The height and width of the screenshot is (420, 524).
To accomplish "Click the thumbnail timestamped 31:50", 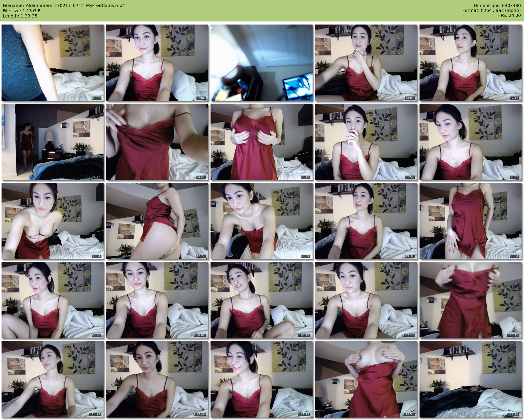I will pyautogui.click(x=366, y=142).
